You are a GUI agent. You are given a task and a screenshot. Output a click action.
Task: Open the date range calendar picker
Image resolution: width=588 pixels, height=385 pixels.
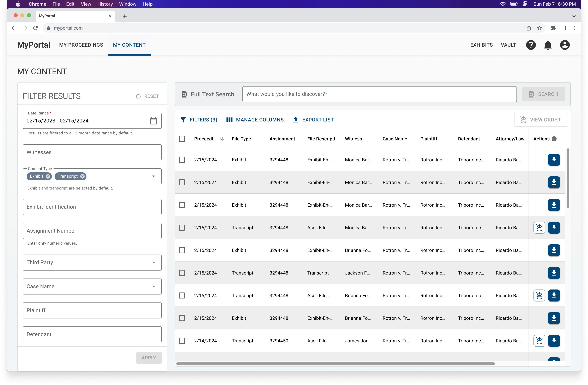coord(153,121)
